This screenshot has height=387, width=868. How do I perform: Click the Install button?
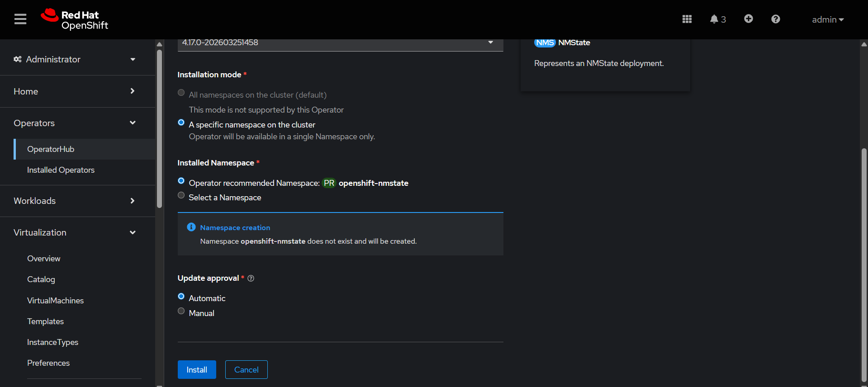pos(197,370)
